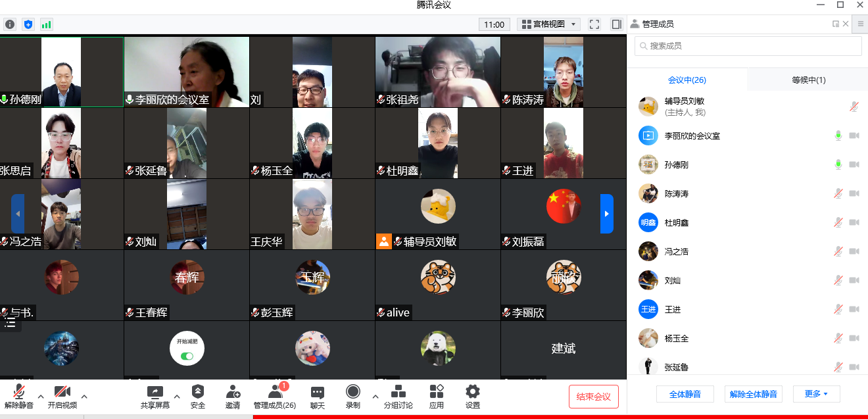Mute 孙德刚's microphone in the member list
Viewport: 868px width, 419px height.
click(x=838, y=164)
